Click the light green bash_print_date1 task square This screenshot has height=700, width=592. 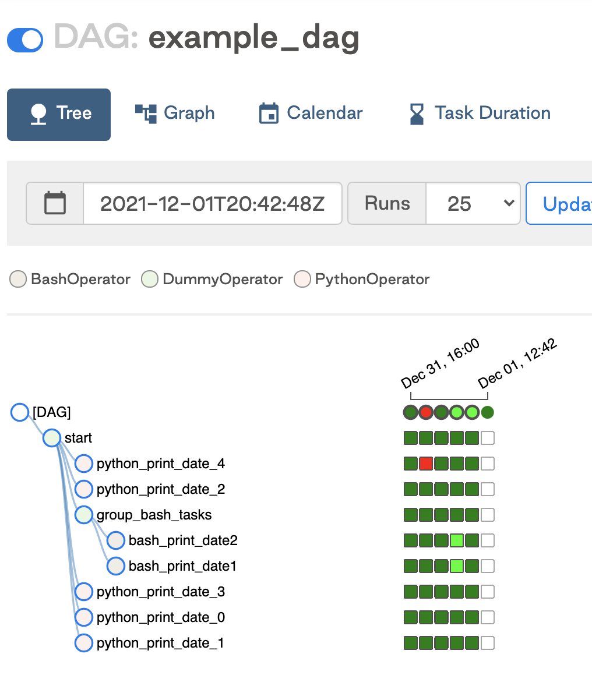click(x=457, y=566)
